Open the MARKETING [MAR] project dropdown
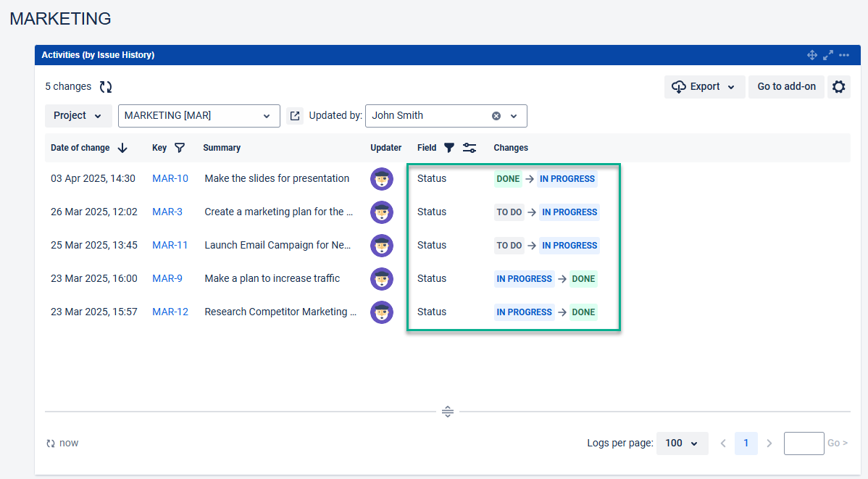 click(x=199, y=116)
